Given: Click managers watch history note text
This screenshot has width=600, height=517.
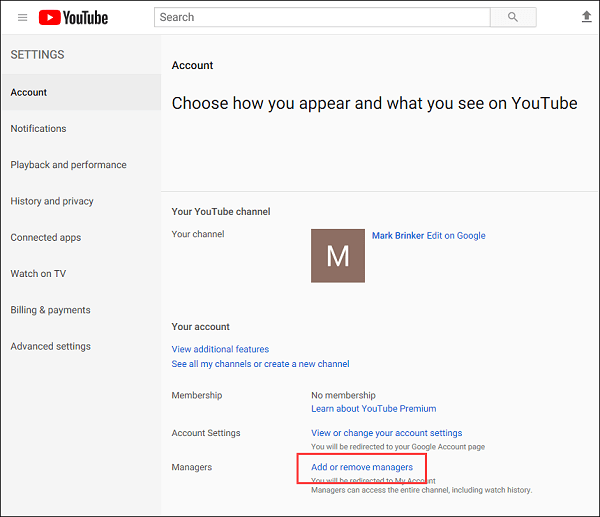Looking at the screenshot, I should pyautogui.click(x=421, y=490).
